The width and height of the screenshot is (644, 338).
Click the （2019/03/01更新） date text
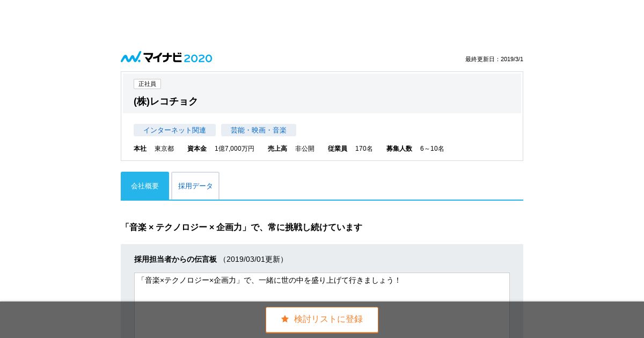[253, 259]
